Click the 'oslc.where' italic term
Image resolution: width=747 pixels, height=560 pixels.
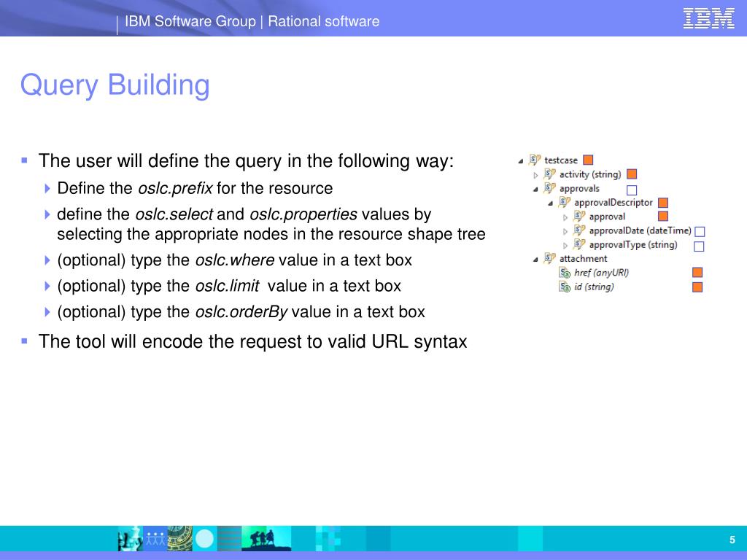click(x=235, y=260)
